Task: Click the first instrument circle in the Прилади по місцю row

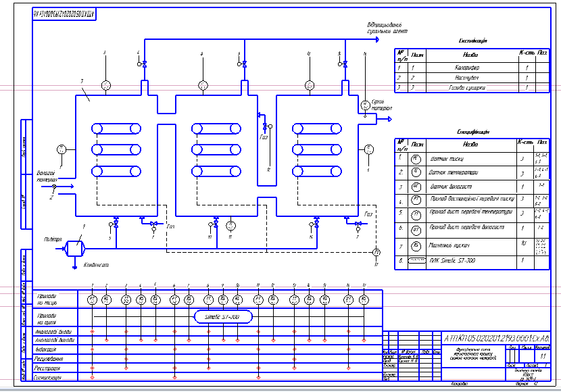Action: [x=93, y=299]
